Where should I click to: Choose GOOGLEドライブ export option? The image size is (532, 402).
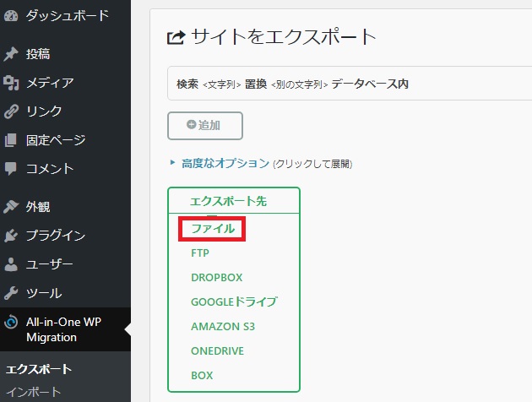click(x=234, y=301)
